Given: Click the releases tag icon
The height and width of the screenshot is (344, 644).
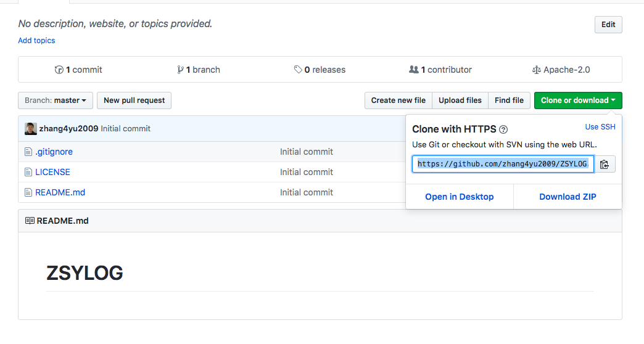Looking at the screenshot, I should 298,70.
